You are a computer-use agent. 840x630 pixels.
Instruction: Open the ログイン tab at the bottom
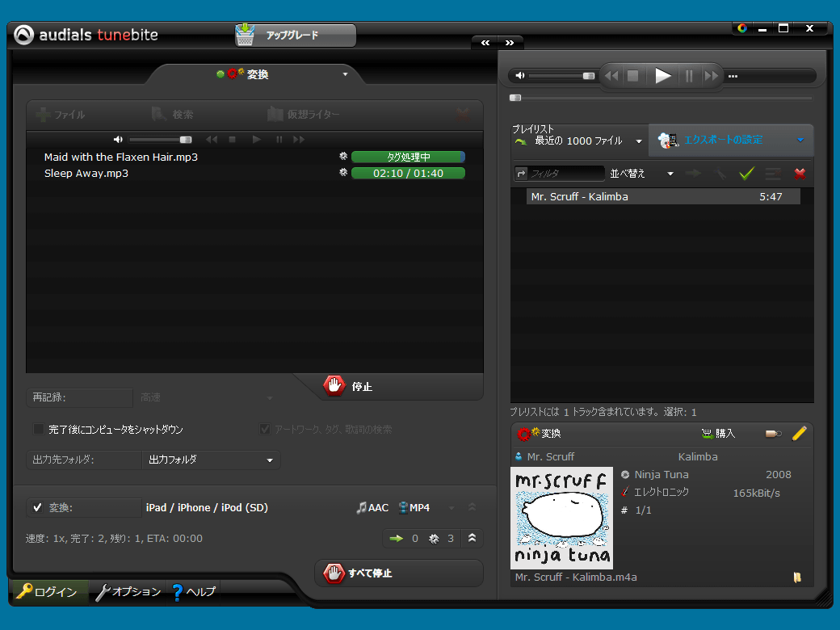coord(48,592)
